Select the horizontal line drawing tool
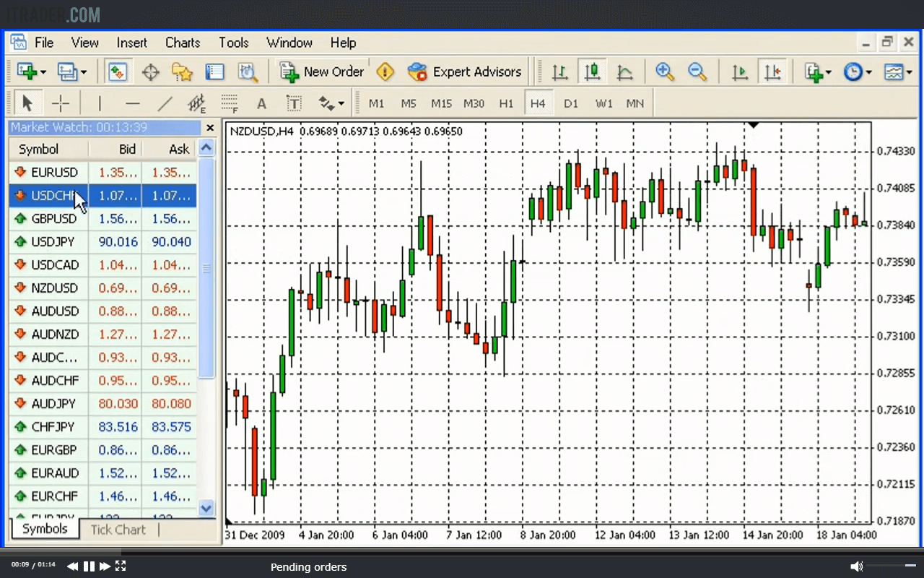Viewport: 924px width, 578px height. click(x=133, y=103)
